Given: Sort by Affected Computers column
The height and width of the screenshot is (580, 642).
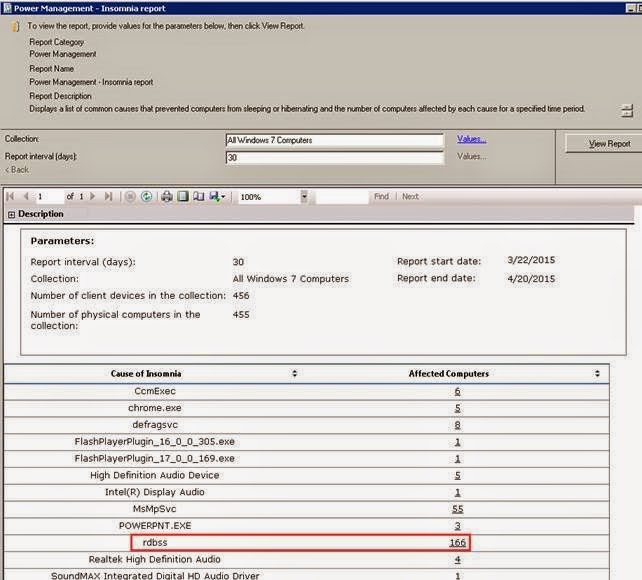Looking at the screenshot, I should (597, 373).
